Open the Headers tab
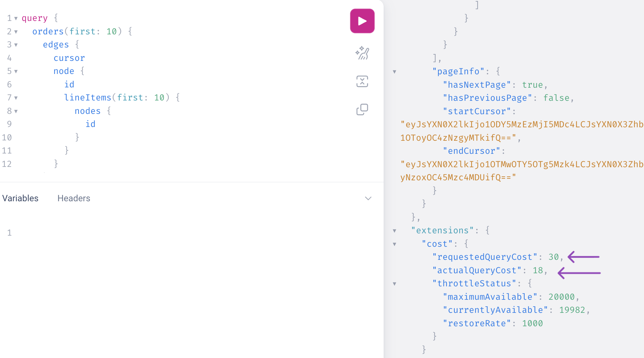This screenshot has height=358, width=644. click(74, 198)
